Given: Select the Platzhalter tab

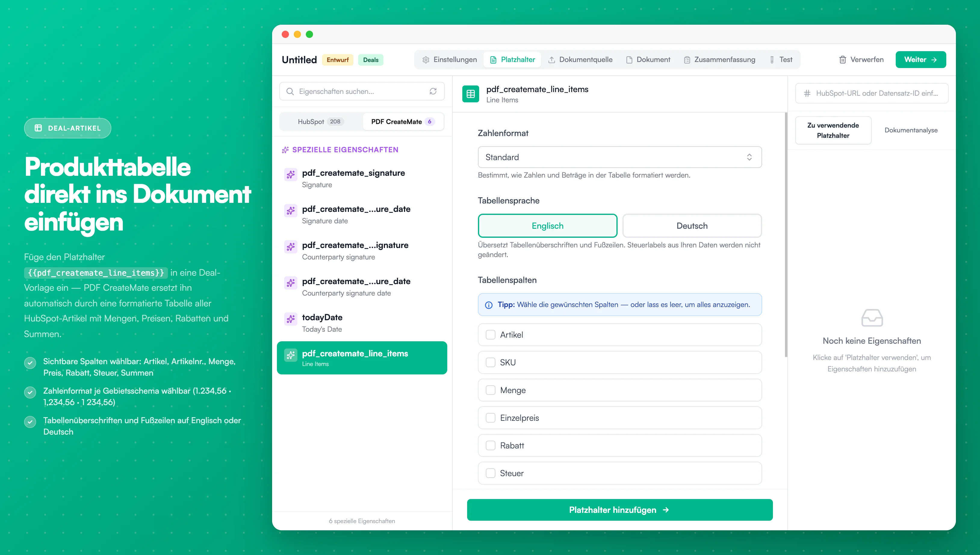Looking at the screenshot, I should tap(512, 60).
